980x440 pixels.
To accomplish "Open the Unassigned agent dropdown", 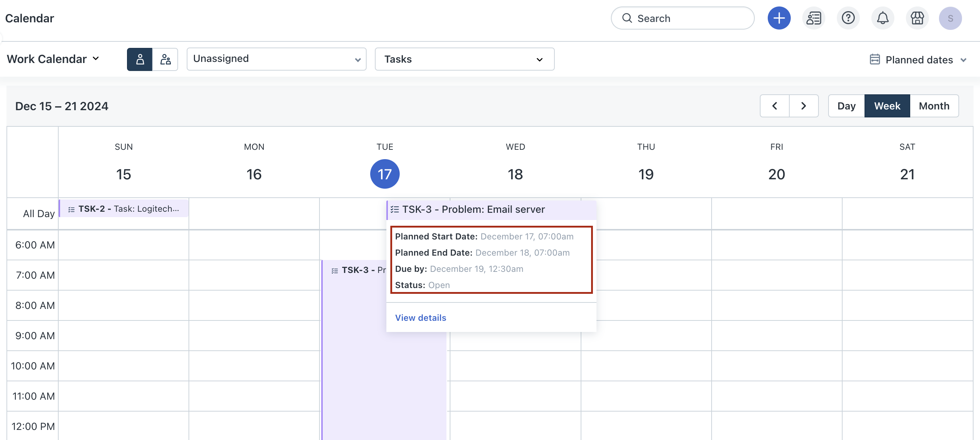I will [276, 59].
